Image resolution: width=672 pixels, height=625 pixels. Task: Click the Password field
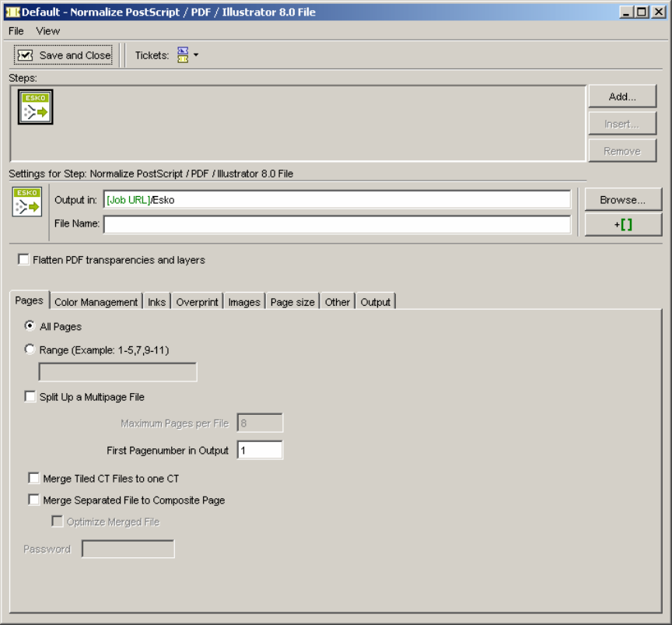(128, 549)
